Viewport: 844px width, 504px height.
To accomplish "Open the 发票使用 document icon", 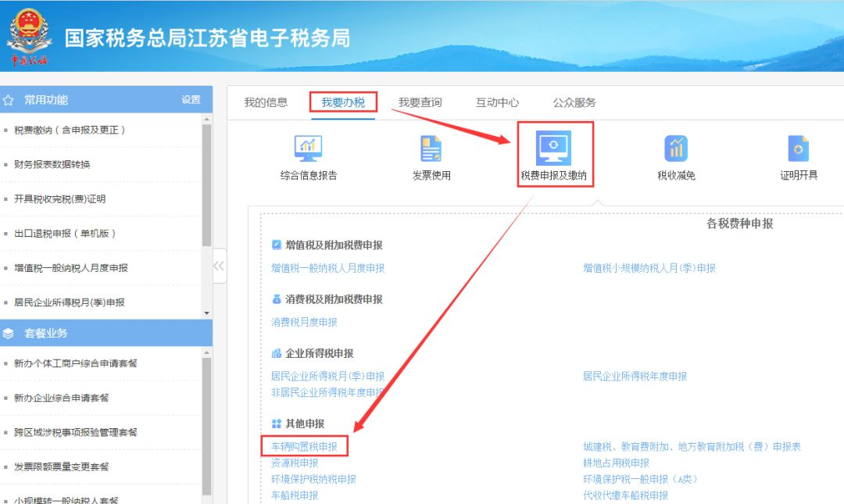I will [431, 148].
